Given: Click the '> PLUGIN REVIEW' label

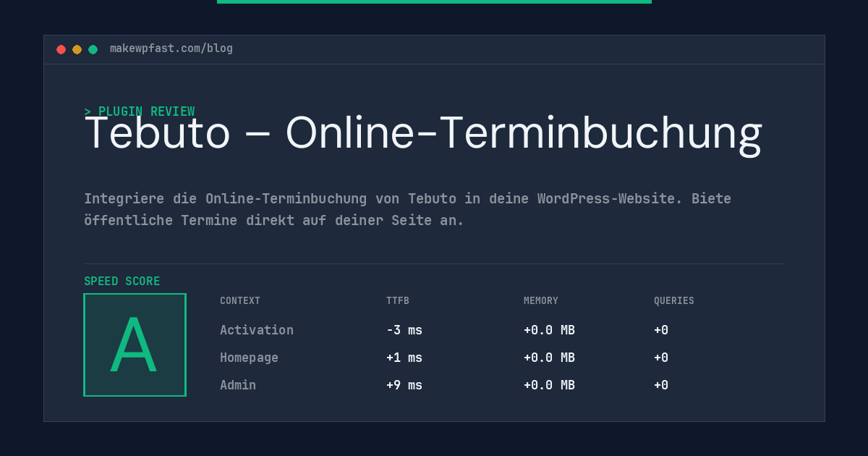Looking at the screenshot, I should point(140,111).
